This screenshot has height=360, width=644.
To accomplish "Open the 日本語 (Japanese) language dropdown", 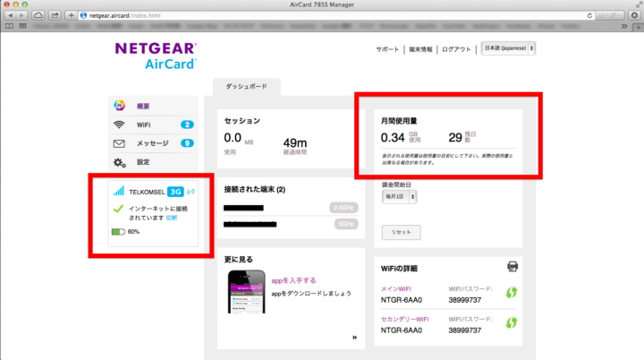I will click(x=507, y=47).
